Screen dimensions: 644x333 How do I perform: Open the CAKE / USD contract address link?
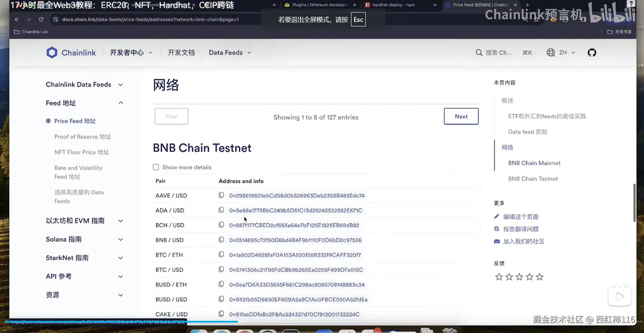[x=294, y=314]
